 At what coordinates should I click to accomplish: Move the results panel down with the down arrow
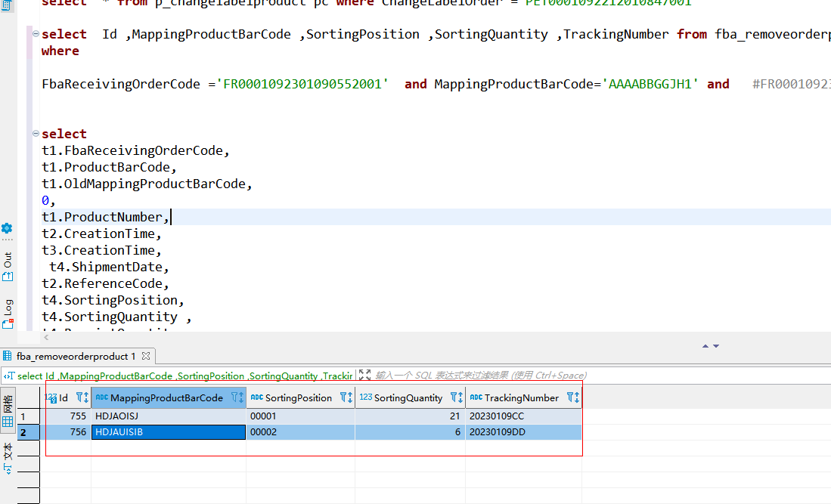coord(716,346)
